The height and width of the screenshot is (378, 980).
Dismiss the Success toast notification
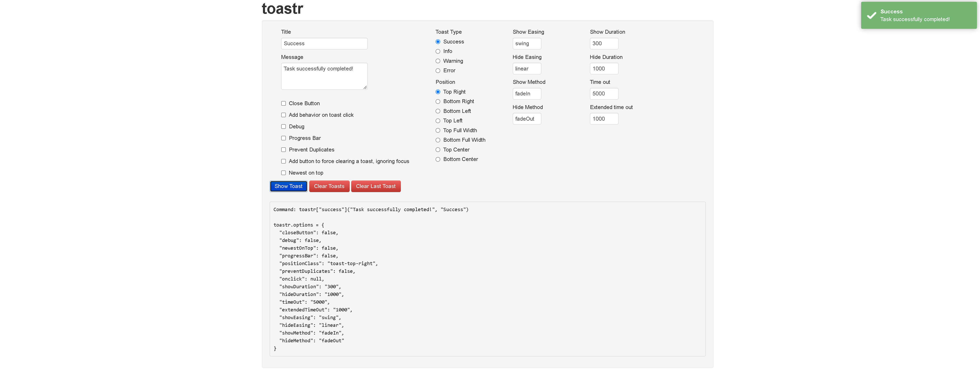tap(918, 15)
